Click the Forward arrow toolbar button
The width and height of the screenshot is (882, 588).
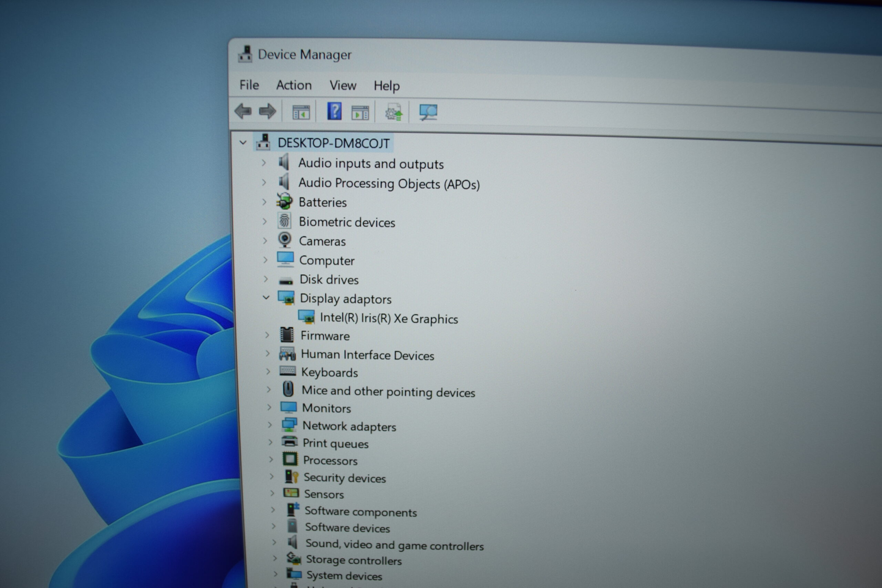pyautogui.click(x=267, y=111)
